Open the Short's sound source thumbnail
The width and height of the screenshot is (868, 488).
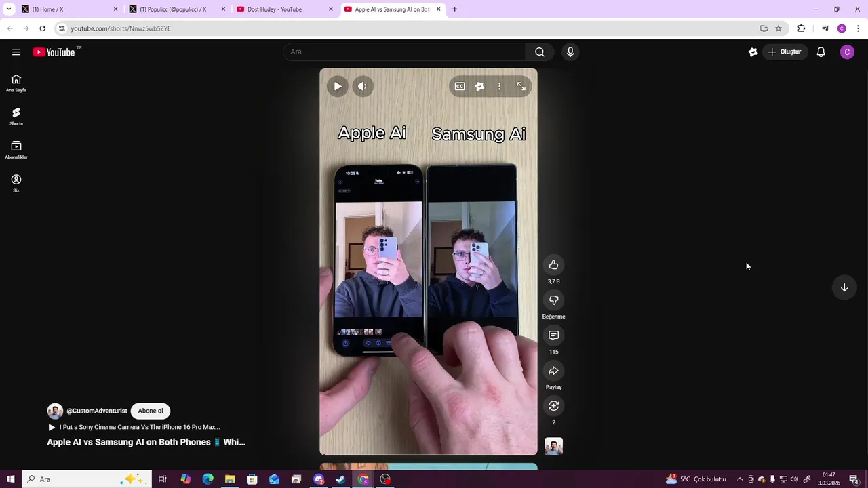tap(553, 447)
